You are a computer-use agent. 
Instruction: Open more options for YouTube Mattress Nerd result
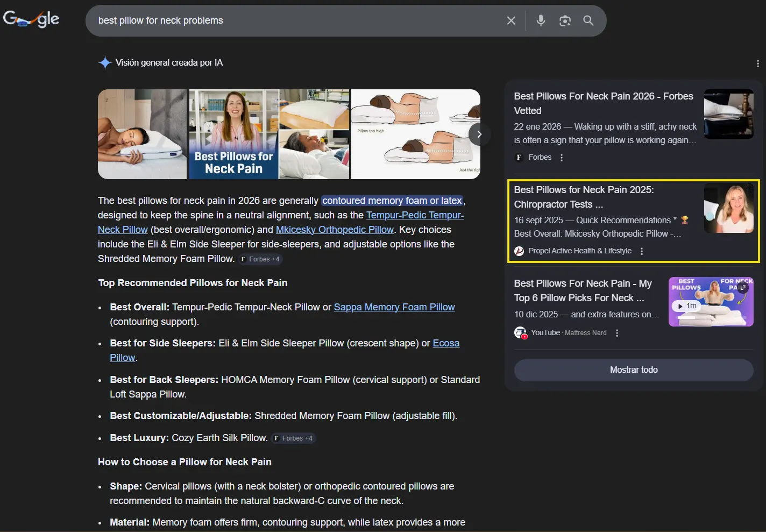coord(617,333)
